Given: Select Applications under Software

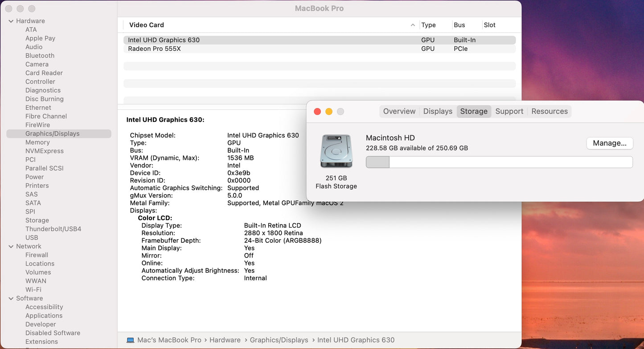Looking at the screenshot, I should (x=44, y=316).
